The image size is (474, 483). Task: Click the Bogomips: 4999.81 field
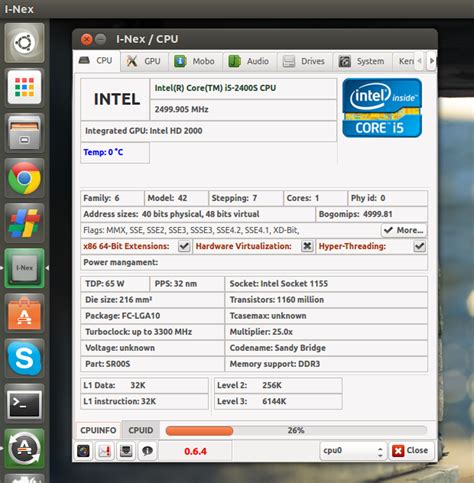(371, 214)
